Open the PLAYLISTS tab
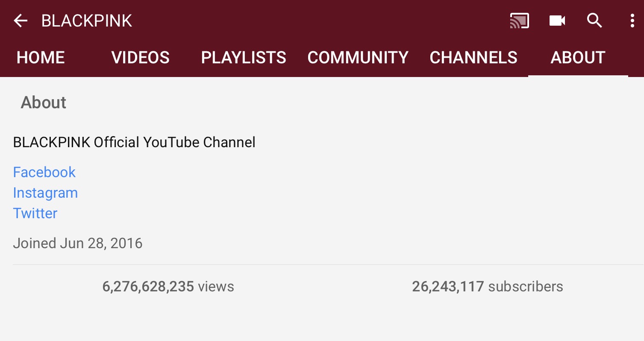644x341 pixels. [x=244, y=58]
